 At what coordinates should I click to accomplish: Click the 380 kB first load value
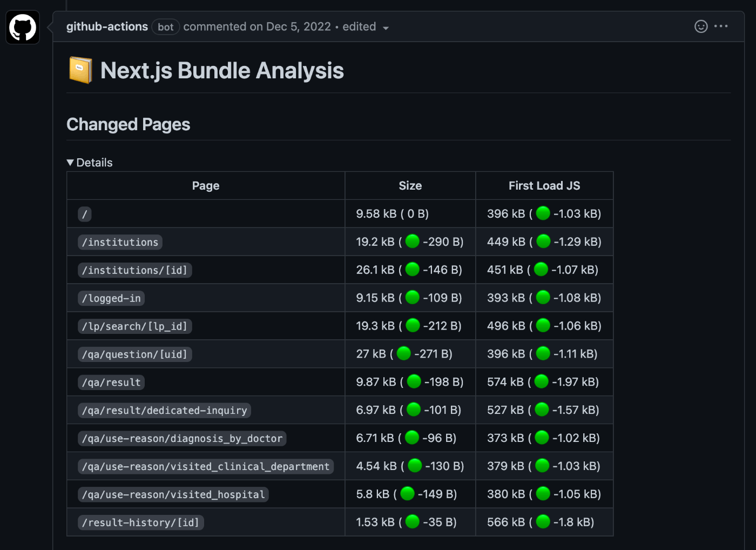click(x=505, y=495)
